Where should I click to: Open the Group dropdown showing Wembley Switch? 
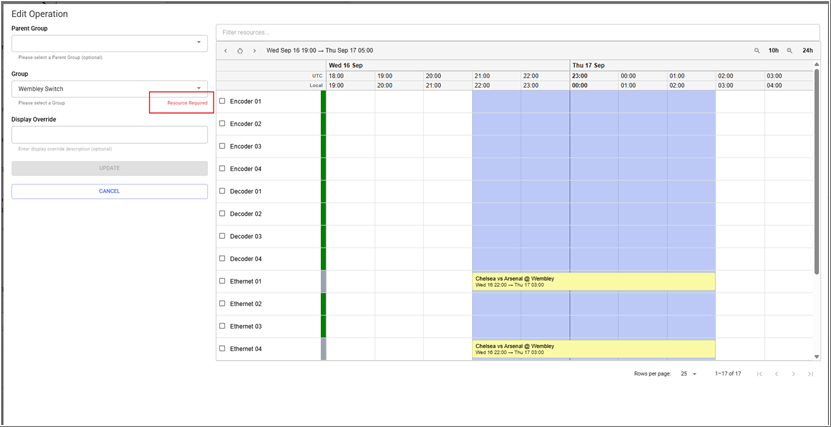click(x=109, y=88)
